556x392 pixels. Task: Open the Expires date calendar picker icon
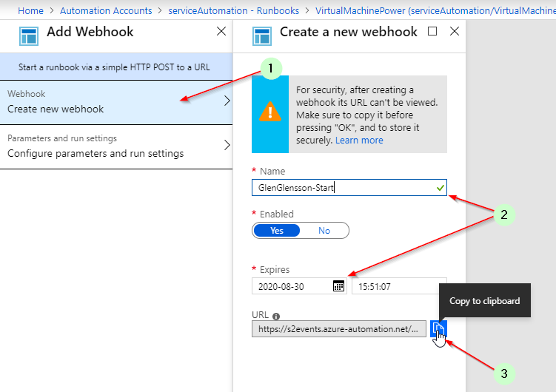click(338, 286)
